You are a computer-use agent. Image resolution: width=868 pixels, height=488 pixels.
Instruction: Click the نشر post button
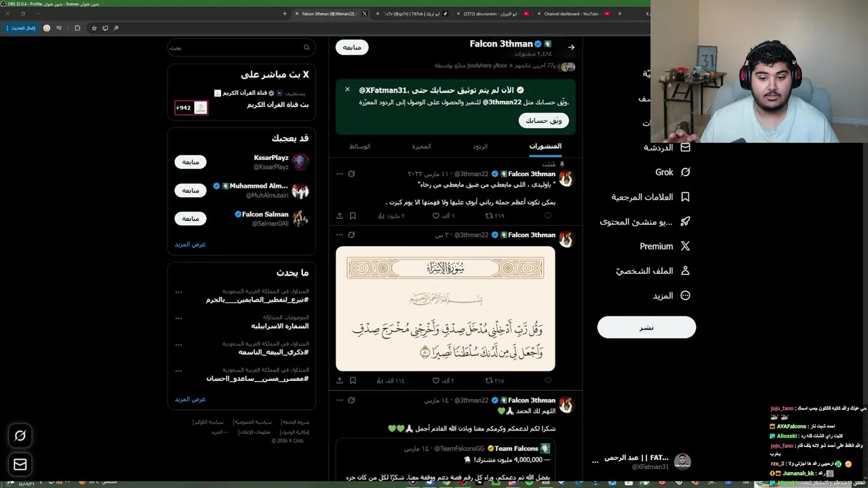646,327
